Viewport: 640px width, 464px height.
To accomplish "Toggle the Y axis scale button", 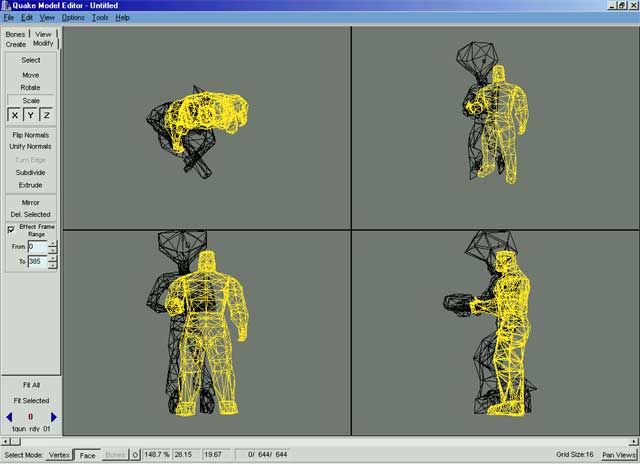I will click(30, 115).
